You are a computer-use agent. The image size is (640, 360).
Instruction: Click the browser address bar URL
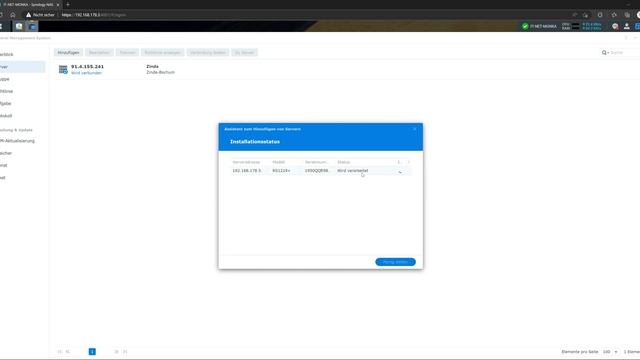pos(93,15)
